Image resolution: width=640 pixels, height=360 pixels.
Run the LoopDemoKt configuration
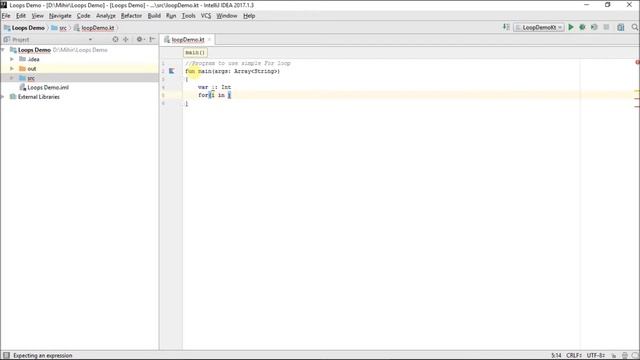point(571,27)
